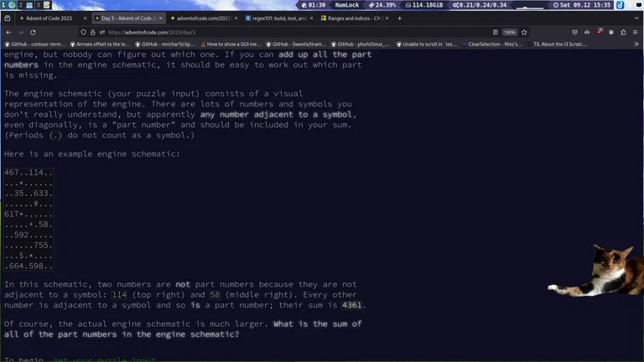List all tabs with the dropdown chevron
Image resolution: width=644 pixels, height=362 pixels.
click(x=636, y=18)
